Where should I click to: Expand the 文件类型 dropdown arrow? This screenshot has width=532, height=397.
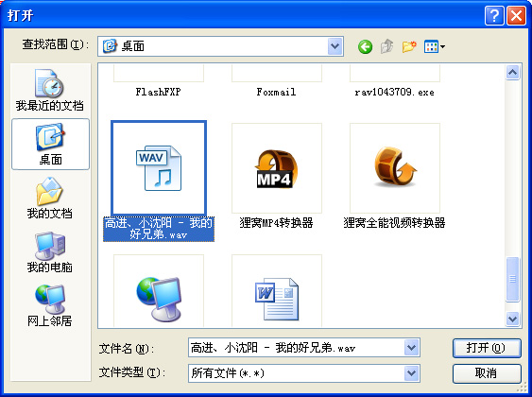[412, 373]
